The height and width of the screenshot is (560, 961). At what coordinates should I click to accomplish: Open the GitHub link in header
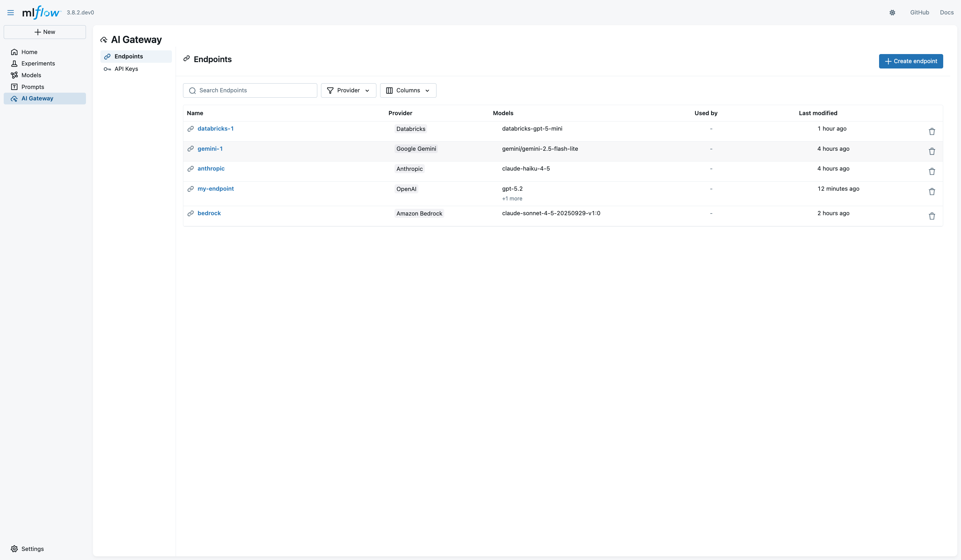[x=919, y=12]
